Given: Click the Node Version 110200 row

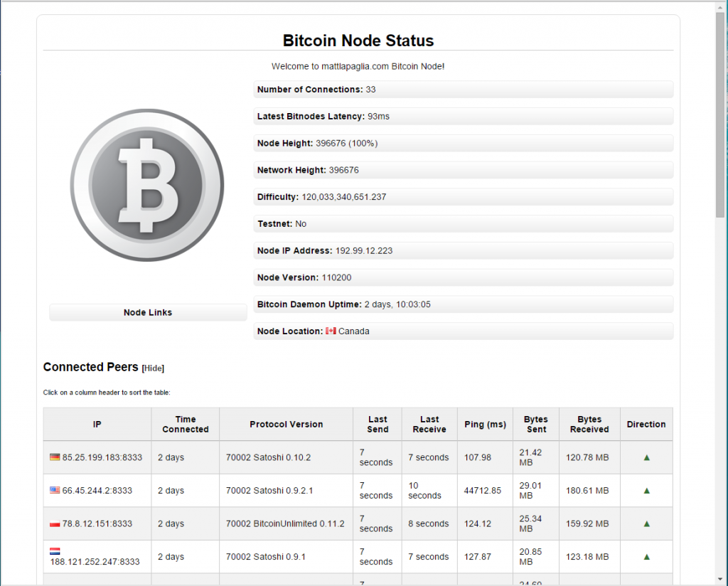Looking at the screenshot, I should pyautogui.click(x=464, y=277).
